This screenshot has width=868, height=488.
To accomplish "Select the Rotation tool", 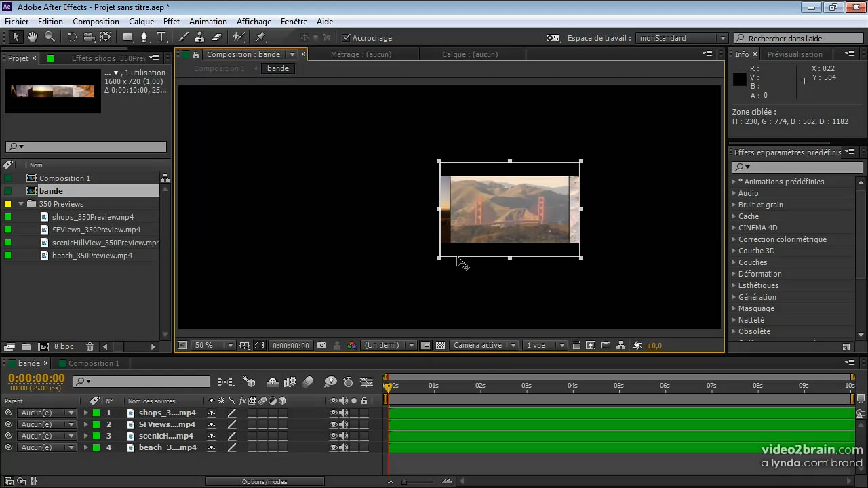I will (72, 37).
